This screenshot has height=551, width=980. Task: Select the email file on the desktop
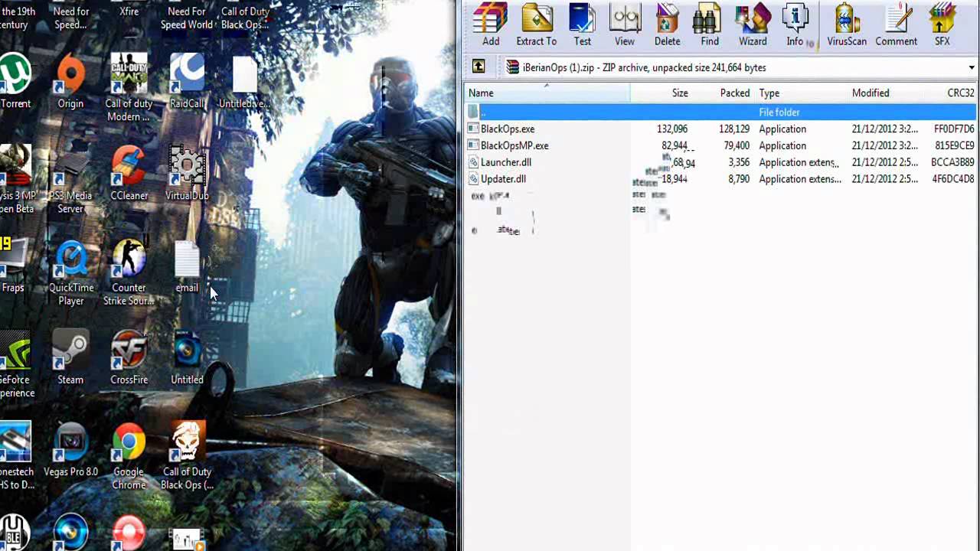pyautogui.click(x=187, y=266)
